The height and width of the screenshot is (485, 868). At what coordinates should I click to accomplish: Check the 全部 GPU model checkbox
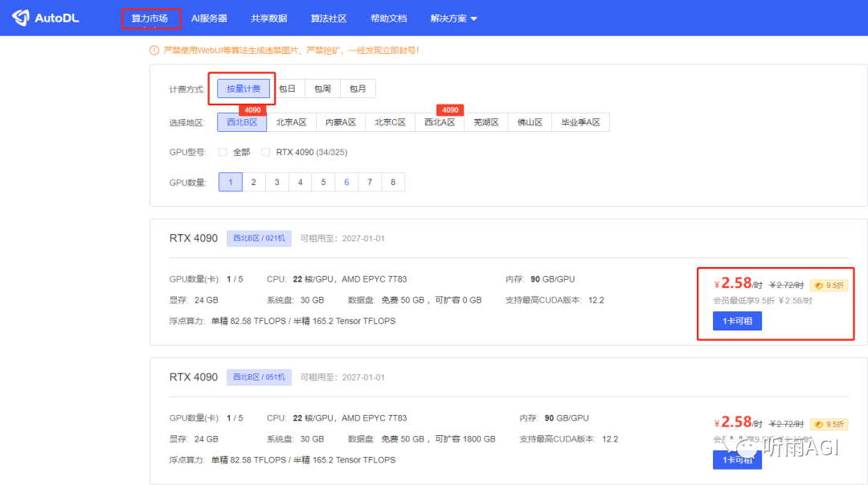click(x=223, y=151)
